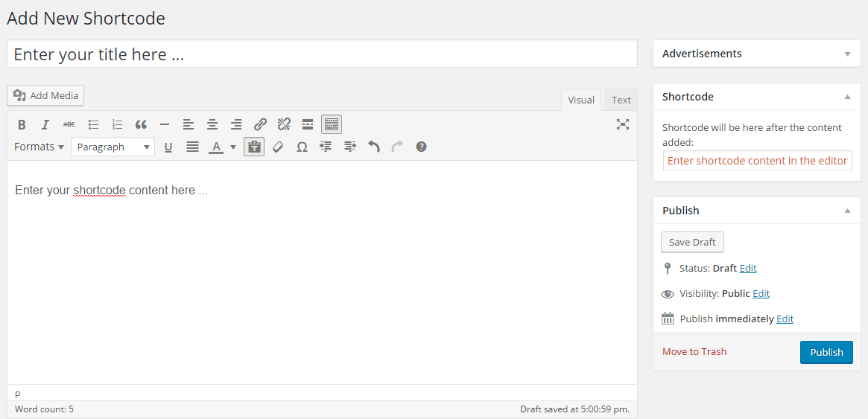Expand the Advertisements panel
Image resolution: width=868 pixels, height=419 pixels.
(847, 54)
